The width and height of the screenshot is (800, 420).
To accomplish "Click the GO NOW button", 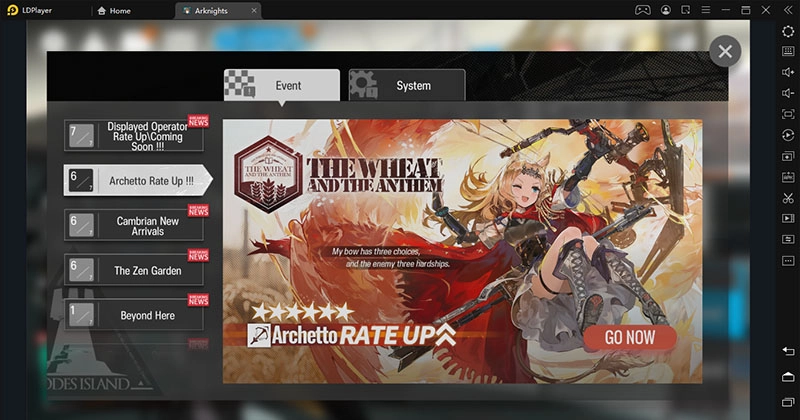I will pyautogui.click(x=630, y=337).
